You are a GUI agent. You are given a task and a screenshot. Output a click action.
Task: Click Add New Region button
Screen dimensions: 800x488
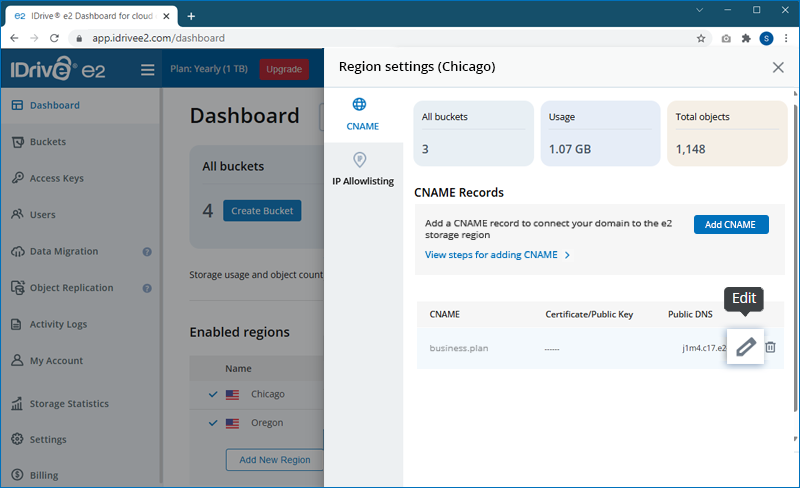tap(274, 460)
